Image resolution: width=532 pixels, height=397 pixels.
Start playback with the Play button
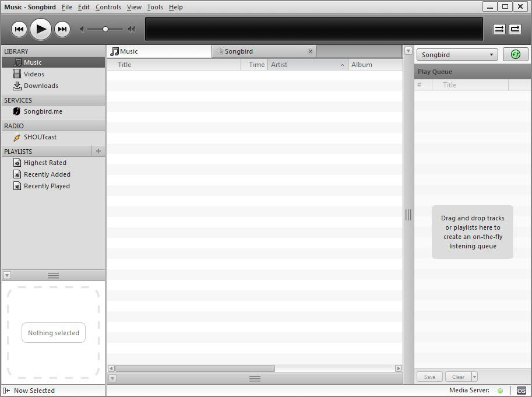click(41, 29)
